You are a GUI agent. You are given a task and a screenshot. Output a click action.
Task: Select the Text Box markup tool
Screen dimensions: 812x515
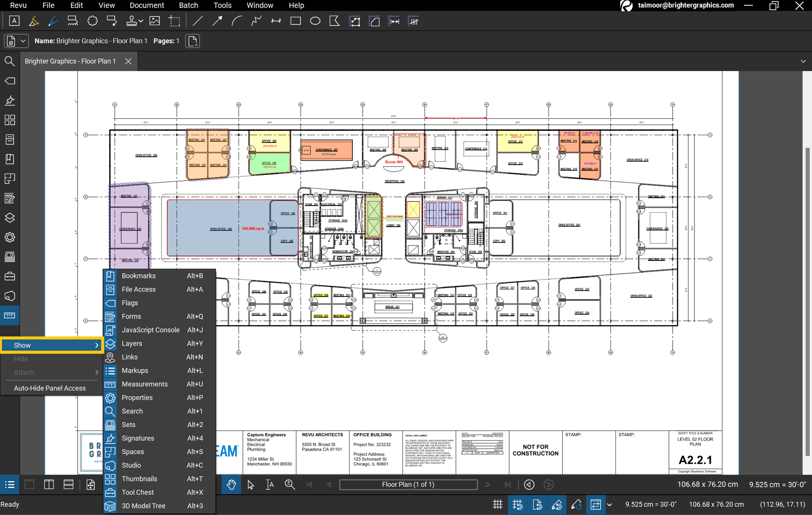pyautogui.click(x=14, y=21)
